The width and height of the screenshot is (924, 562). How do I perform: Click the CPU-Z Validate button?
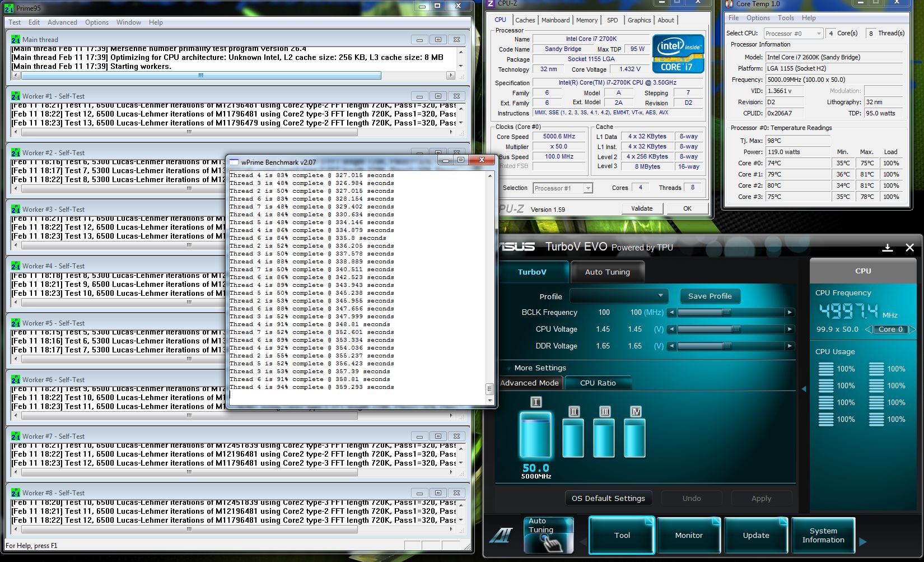point(642,208)
